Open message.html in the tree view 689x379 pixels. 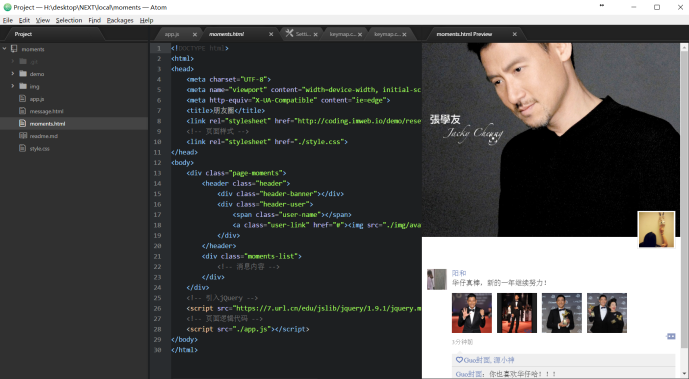(47, 112)
